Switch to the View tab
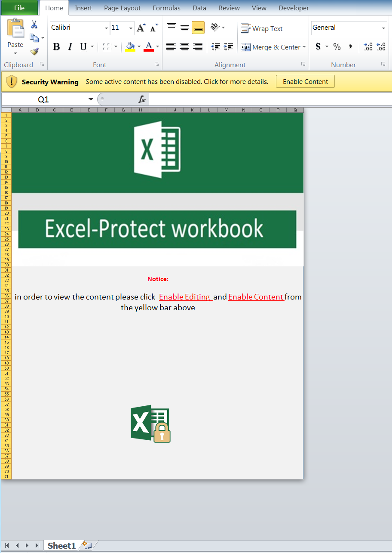Viewport: 392px width, 553px height. 259,8
